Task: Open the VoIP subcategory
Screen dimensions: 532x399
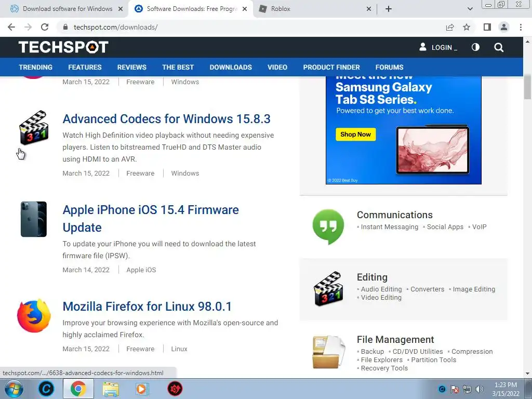Action: [x=480, y=227]
